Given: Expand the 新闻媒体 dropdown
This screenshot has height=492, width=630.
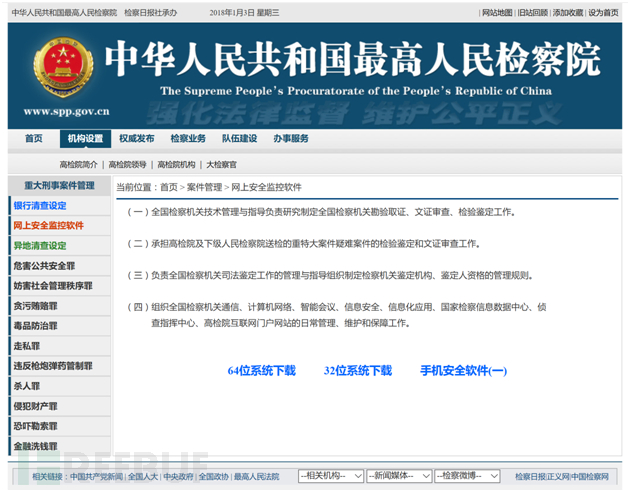Looking at the screenshot, I should (x=399, y=476).
